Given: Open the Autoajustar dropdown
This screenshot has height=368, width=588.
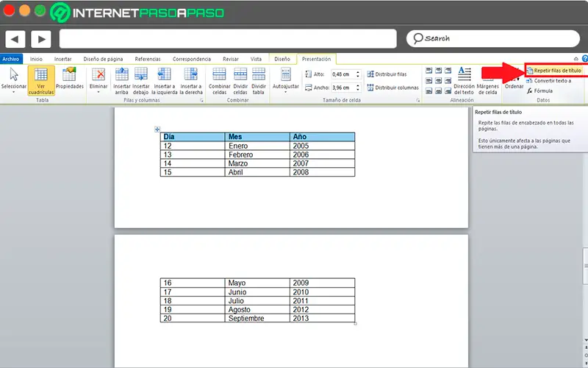Looking at the screenshot, I should [285, 81].
